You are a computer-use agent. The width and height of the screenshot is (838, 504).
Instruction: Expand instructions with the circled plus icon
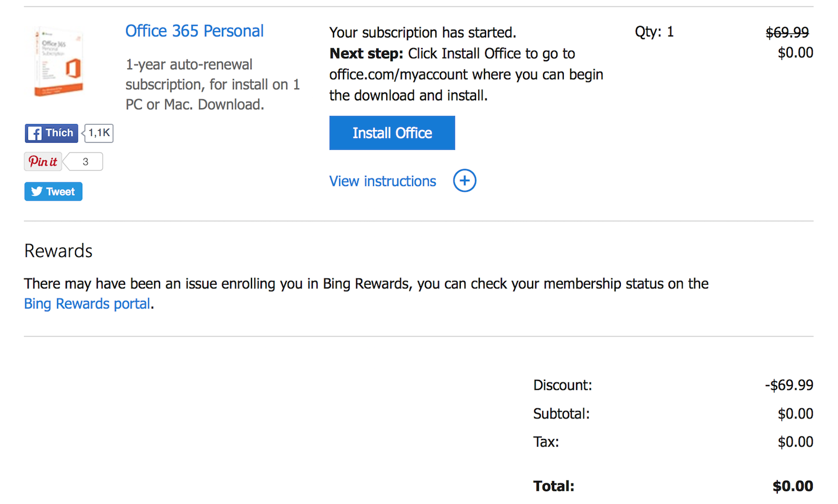click(464, 181)
